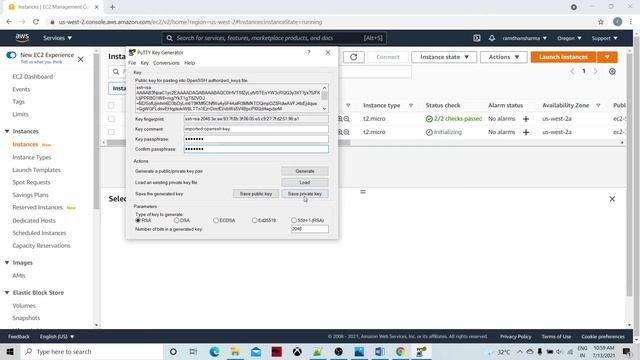
Task: Open Mail app from the taskbar
Action: coord(256,351)
